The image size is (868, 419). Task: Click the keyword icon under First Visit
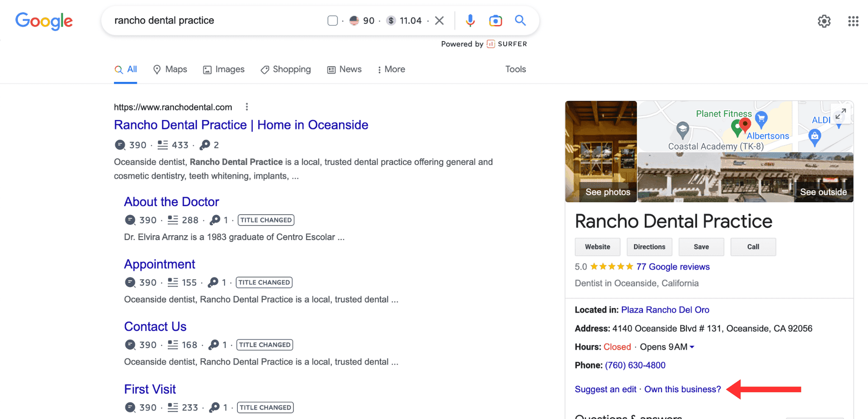coord(214,408)
